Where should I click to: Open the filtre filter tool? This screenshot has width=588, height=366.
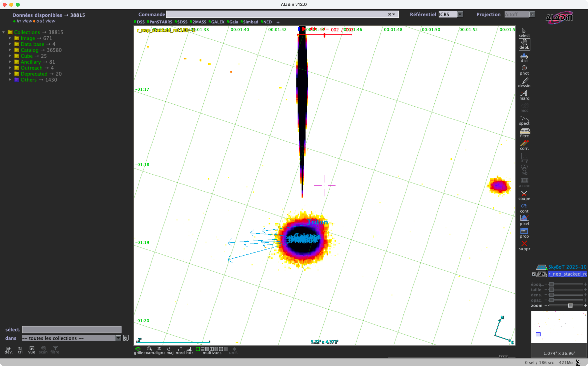tap(525, 133)
